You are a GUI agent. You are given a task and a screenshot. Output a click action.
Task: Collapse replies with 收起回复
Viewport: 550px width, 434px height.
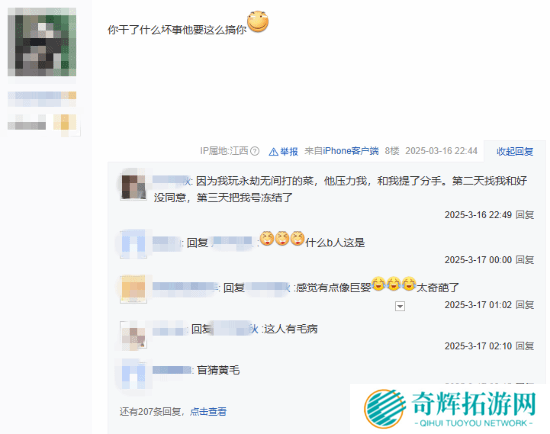[515, 152]
